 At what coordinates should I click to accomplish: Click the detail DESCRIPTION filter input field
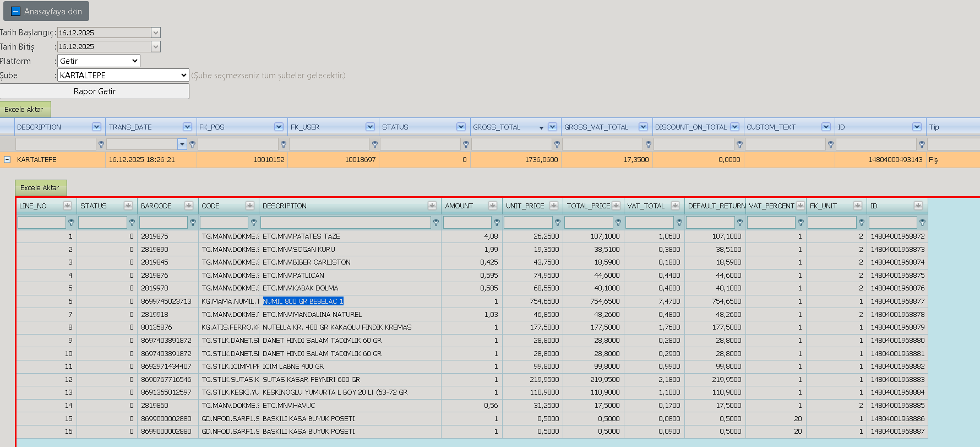pos(345,223)
